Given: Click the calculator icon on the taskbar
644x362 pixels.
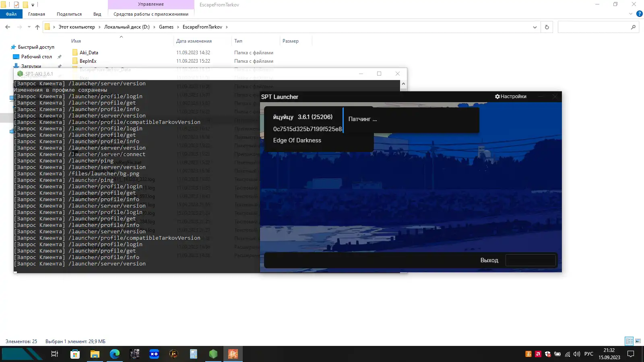Looking at the screenshot, I should point(194,354).
